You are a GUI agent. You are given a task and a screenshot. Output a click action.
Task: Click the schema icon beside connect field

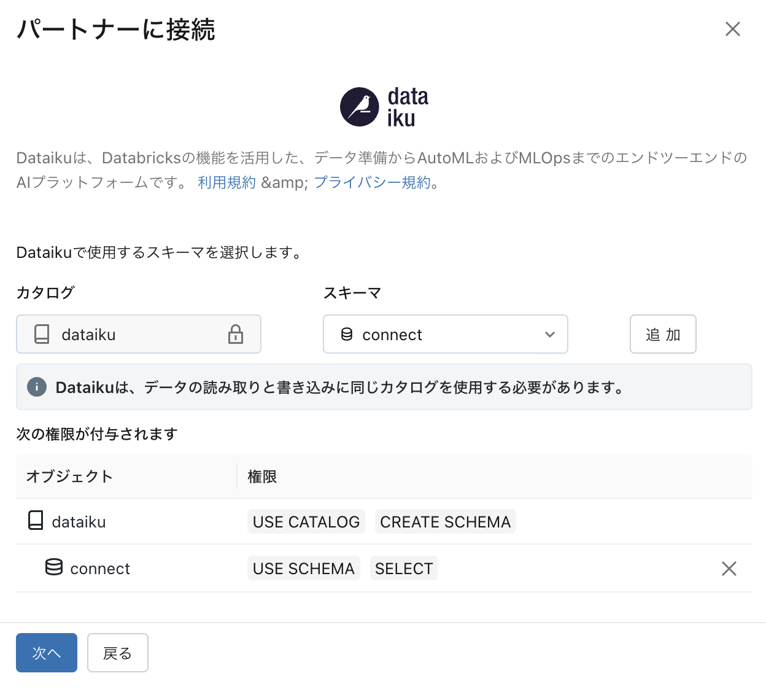point(347,334)
